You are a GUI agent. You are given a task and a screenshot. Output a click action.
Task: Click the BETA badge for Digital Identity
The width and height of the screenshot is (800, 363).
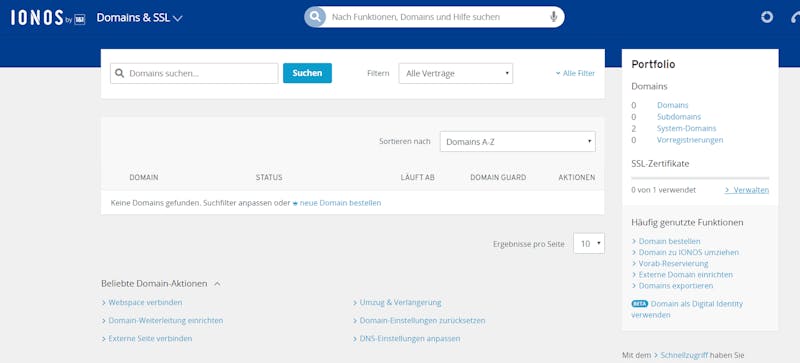[639, 304]
